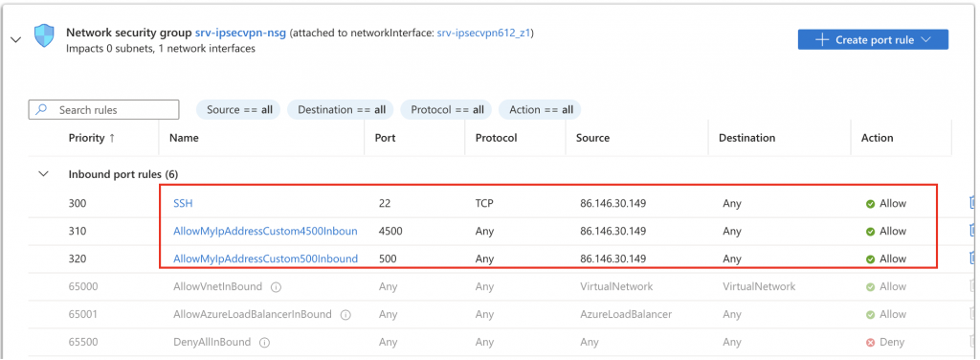Open the srv-ipsecvpn-nsg link
Image resolution: width=980 pixels, height=360 pixels.
pyautogui.click(x=240, y=33)
